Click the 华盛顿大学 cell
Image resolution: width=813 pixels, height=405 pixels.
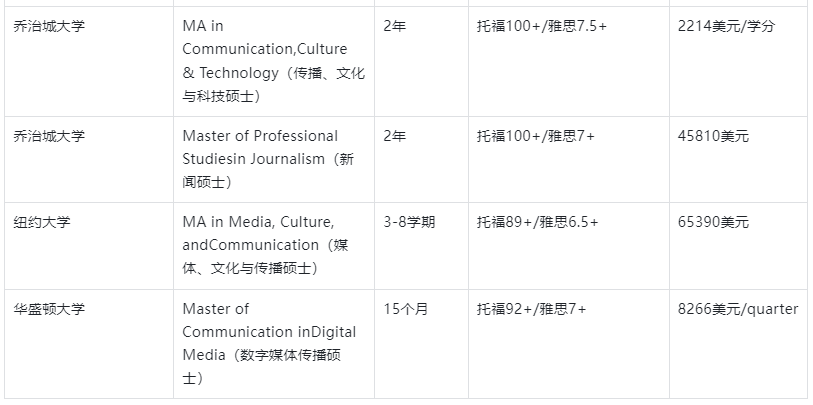[50, 309]
